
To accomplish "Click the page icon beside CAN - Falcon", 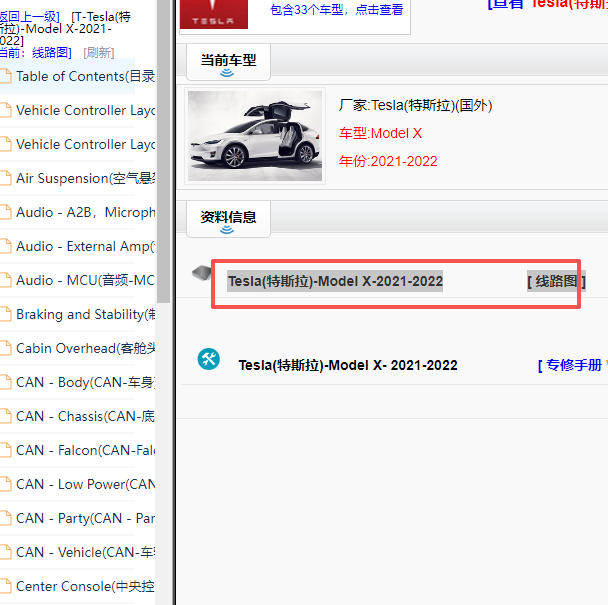I will click(5, 450).
